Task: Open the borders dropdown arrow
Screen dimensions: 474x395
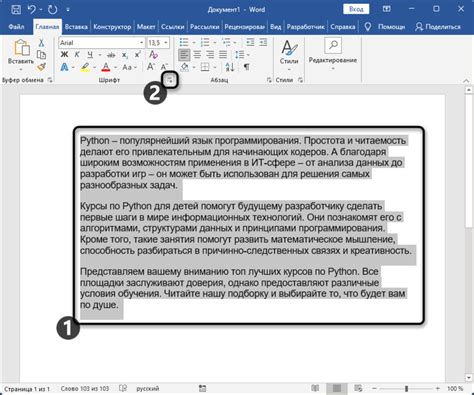Action: [x=215, y=67]
